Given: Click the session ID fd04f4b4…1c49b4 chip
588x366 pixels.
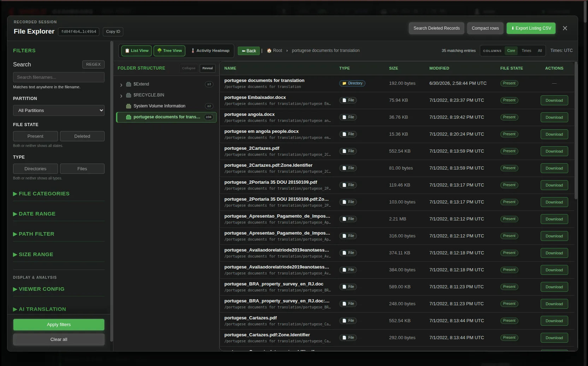Looking at the screenshot, I should tap(78, 31).
